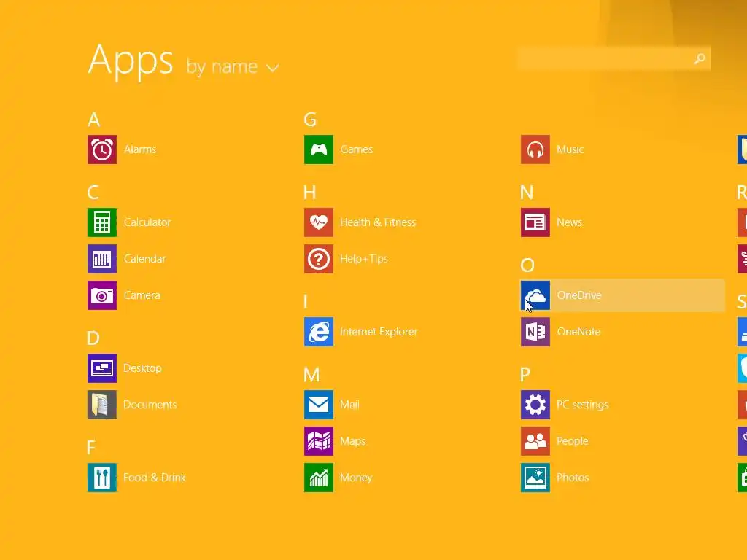Click the 'Alarms' label text
The height and width of the screenshot is (560, 747).
point(140,149)
